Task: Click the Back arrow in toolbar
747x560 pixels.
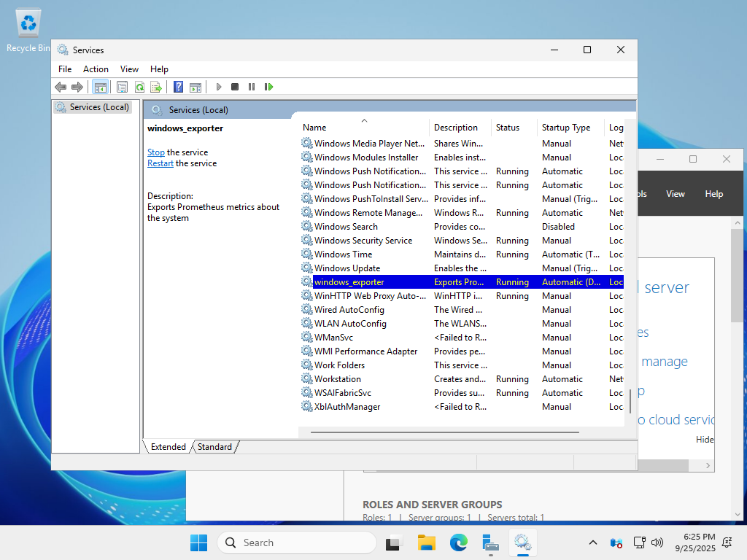Action: tap(61, 87)
